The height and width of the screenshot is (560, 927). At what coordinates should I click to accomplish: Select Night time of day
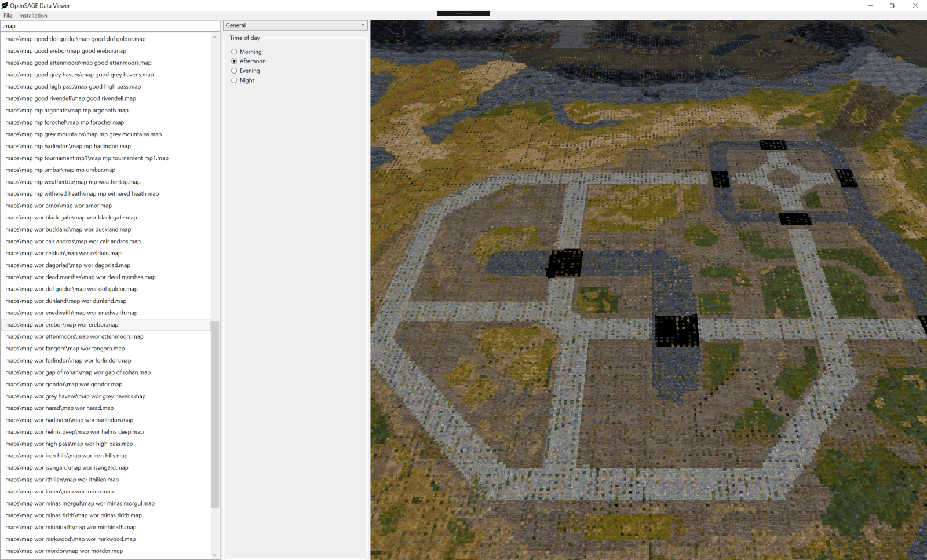pyautogui.click(x=243, y=80)
